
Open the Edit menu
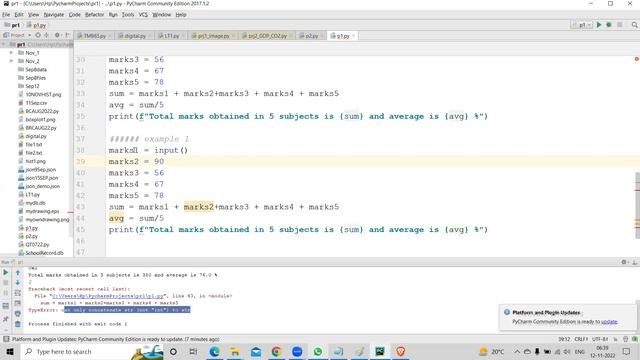tap(19, 15)
